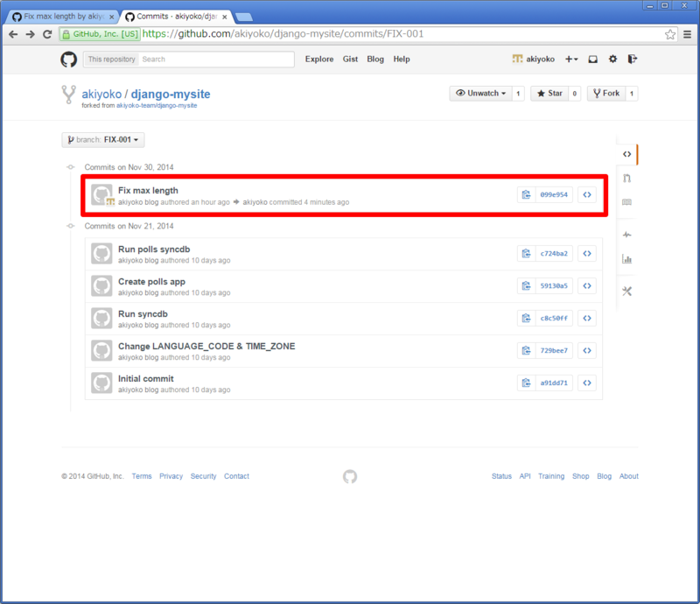700x604 pixels.
Task: Click commit hash c724ba2
Action: [554, 253]
